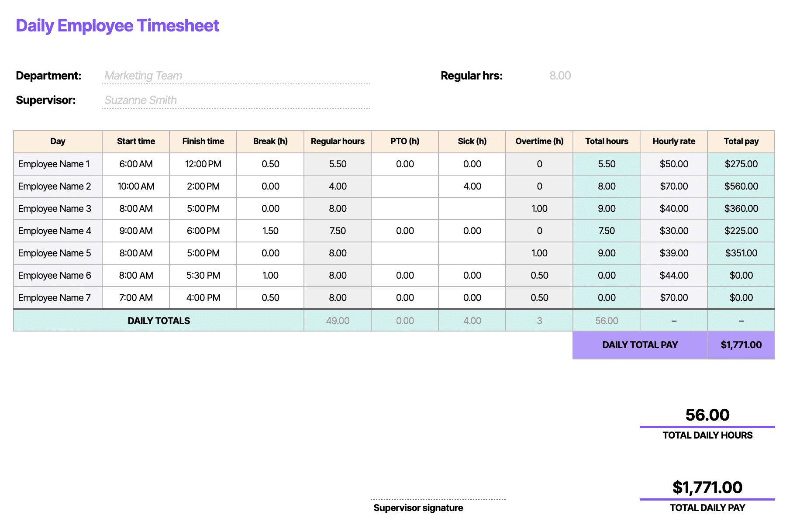This screenshot has height=532, width=800.
Task: Click the $1,771.00 daily total pay cell
Action: pyautogui.click(x=741, y=345)
